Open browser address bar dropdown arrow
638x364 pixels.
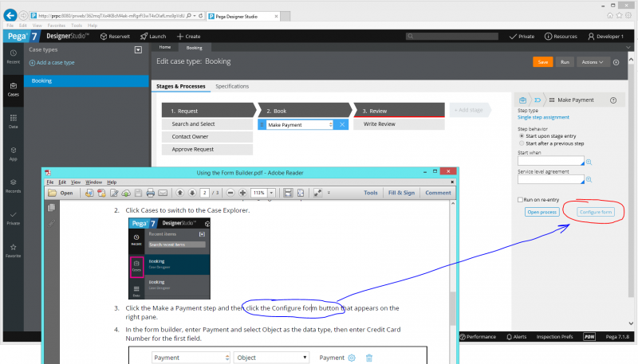(195, 16)
